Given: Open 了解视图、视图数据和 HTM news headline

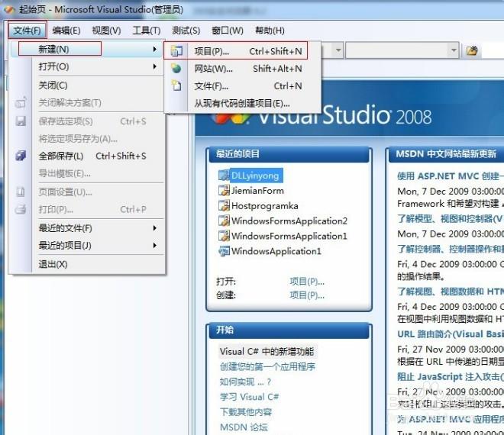Looking at the screenshot, I should tap(451, 292).
